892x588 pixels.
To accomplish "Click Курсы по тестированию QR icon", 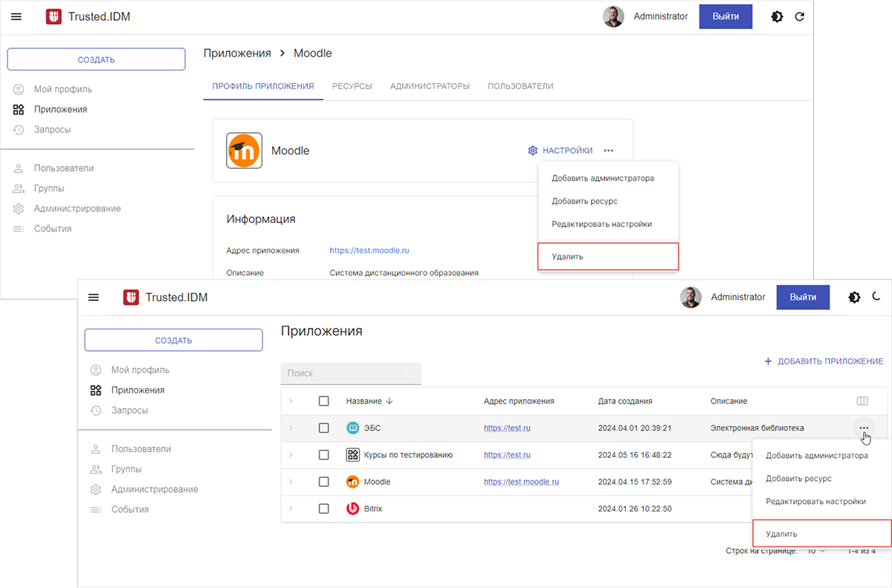I will coord(353,455).
